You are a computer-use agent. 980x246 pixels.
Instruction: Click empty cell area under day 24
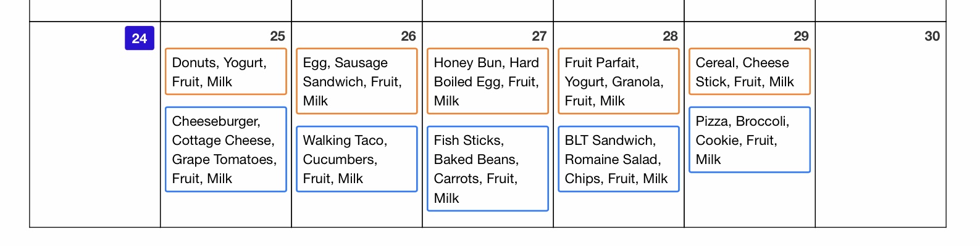(95, 139)
